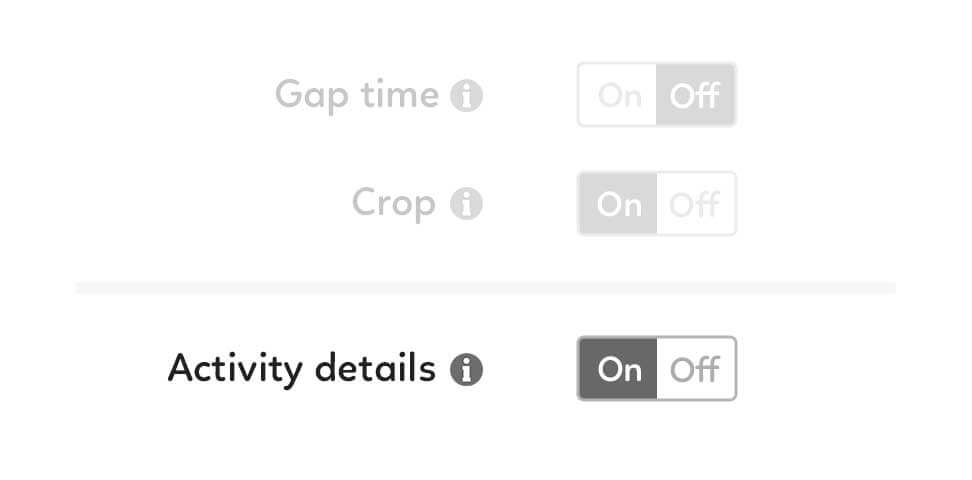Toggle the Crop switch
Screen dimensions: 972x480
657,203
